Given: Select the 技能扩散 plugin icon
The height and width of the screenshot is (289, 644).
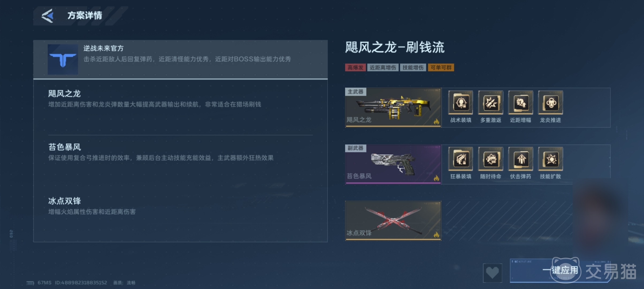Looking at the screenshot, I should click(x=550, y=159).
